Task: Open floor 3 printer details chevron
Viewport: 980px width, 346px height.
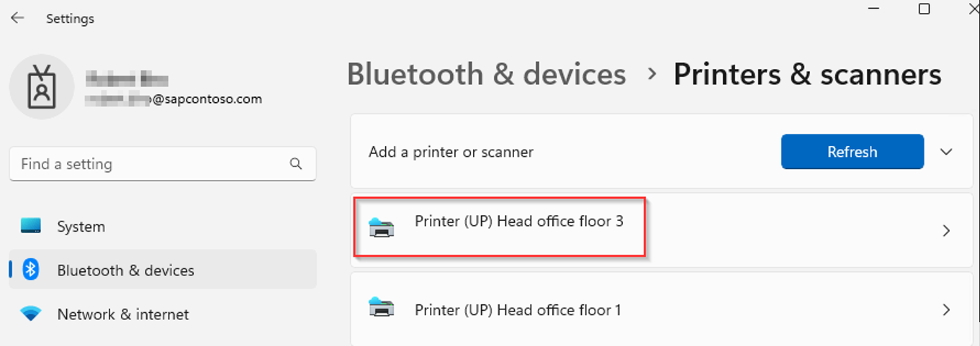Action: coord(946,231)
